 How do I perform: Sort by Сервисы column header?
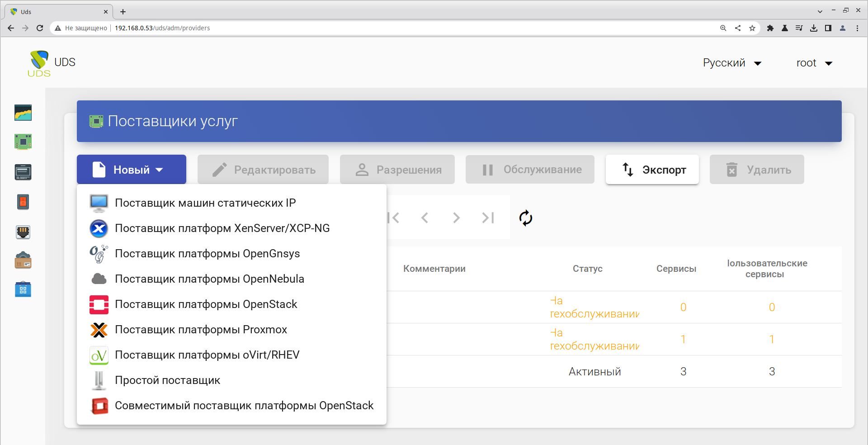676,269
